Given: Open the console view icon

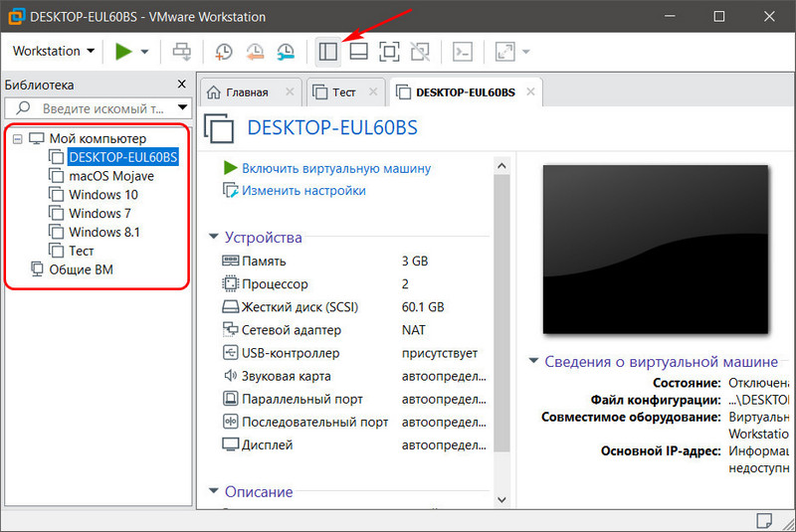Looking at the screenshot, I should pos(463,52).
